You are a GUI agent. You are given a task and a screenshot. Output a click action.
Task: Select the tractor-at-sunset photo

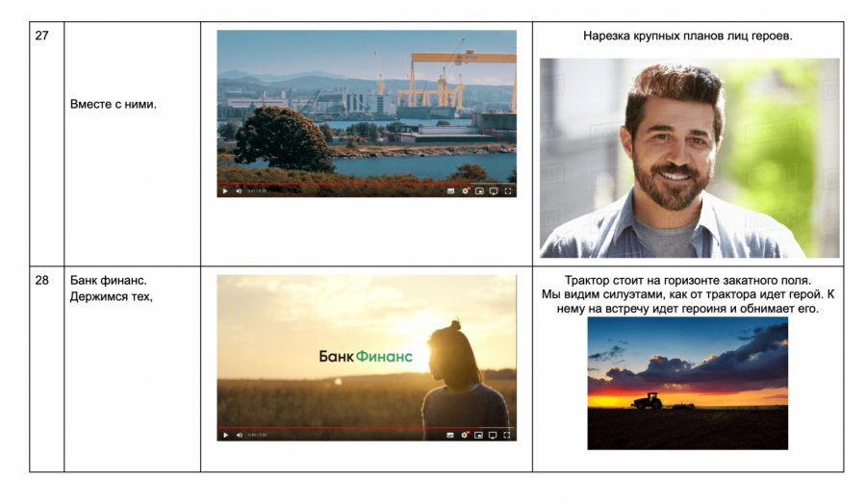click(x=688, y=383)
